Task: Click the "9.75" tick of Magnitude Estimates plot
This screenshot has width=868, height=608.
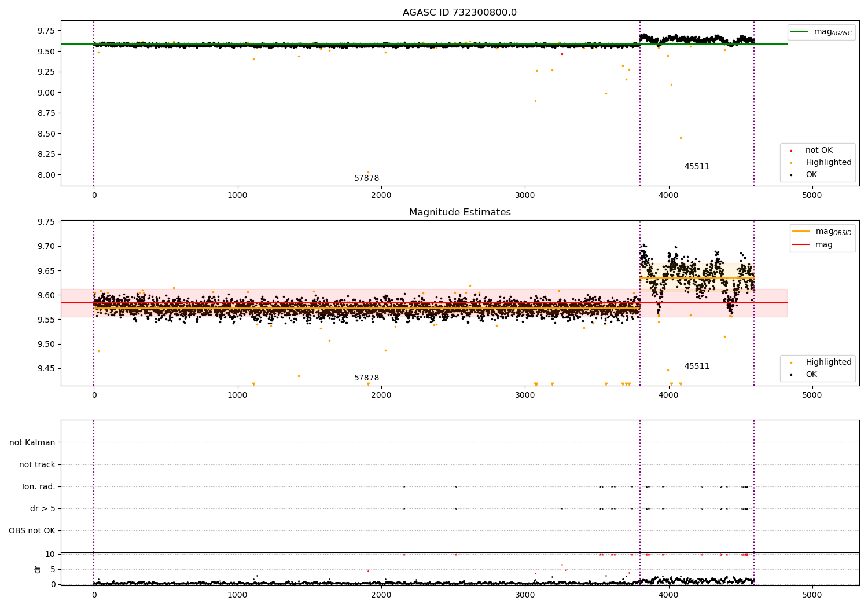Action: [x=47, y=222]
